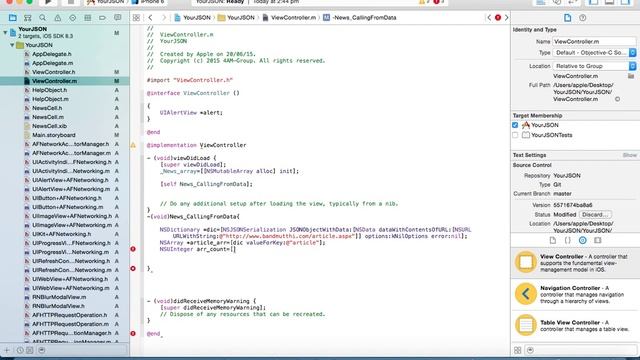Open Main.storyboard in navigator
640x360 pixels.
(53, 135)
